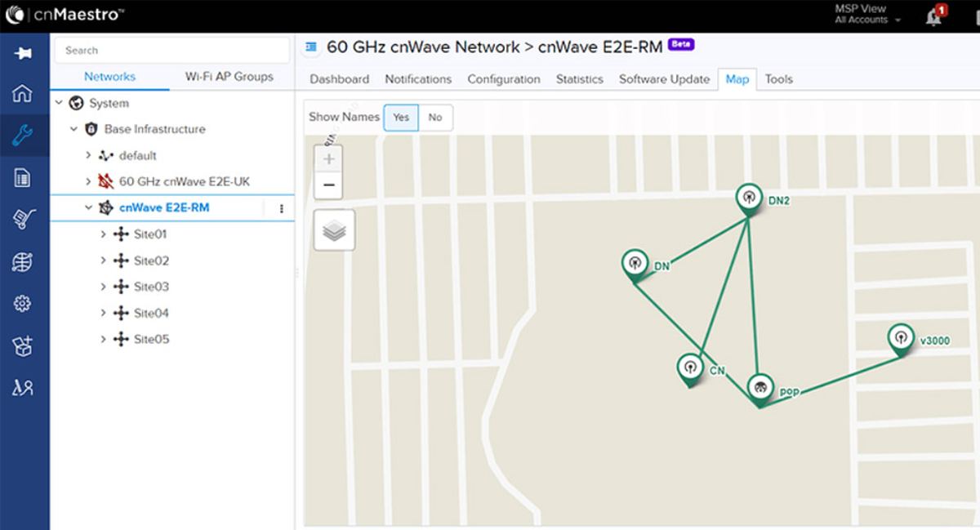The image size is (980, 530).
Task: Select the DN2 node marker on map
Action: pos(748,199)
